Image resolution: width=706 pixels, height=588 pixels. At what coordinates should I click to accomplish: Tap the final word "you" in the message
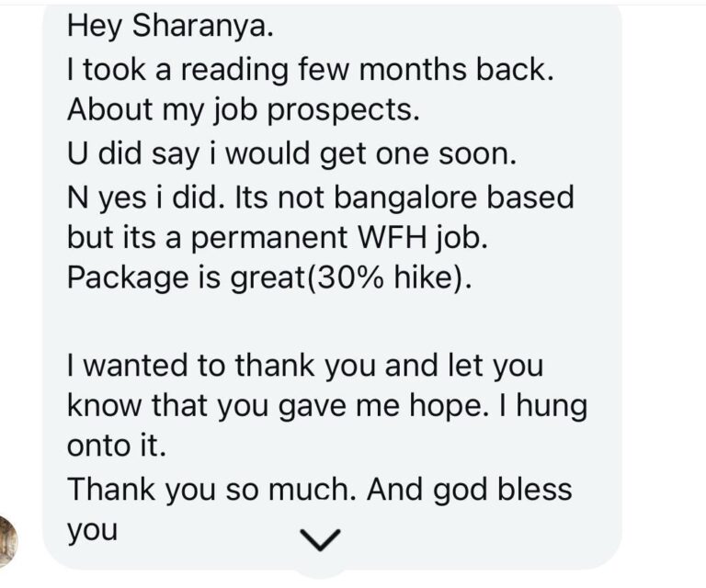click(x=92, y=531)
